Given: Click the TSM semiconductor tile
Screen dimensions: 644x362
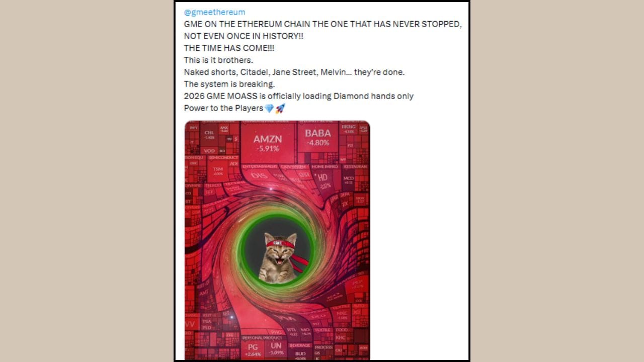Looking at the screenshot, I should click(x=218, y=171).
